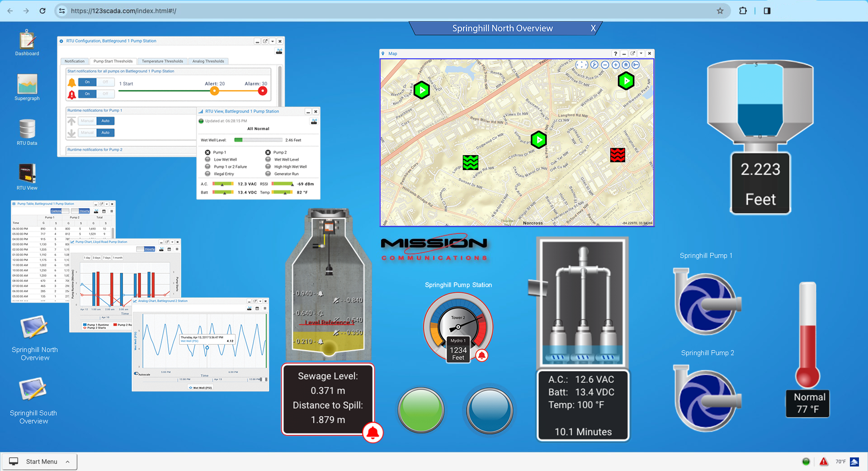This screenshot has height=471, width=868.
Task: Switch Pump 1 high runtime to Manual
Action: pos(87,121)
